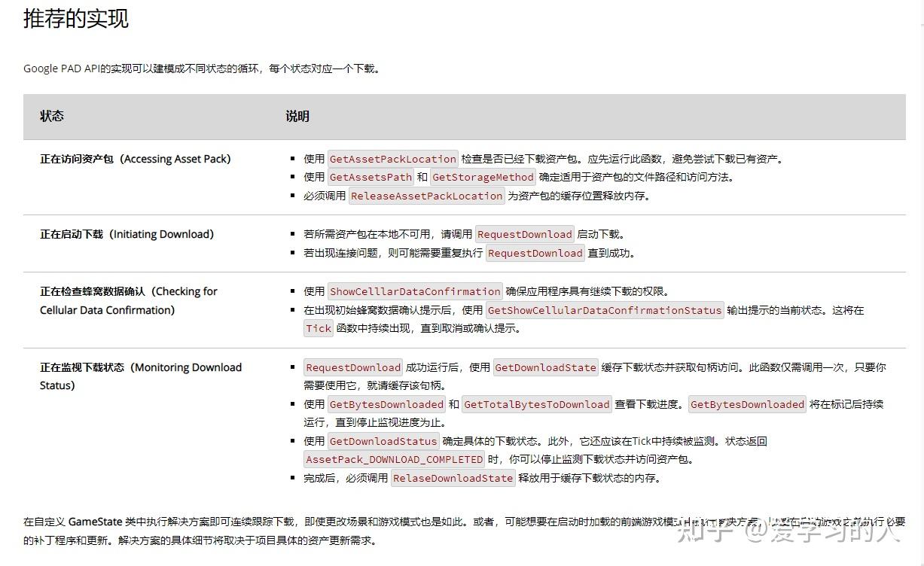Click the GetTotalBytesToDownload code label
924x566 pixels.
(x=537, y=404)
